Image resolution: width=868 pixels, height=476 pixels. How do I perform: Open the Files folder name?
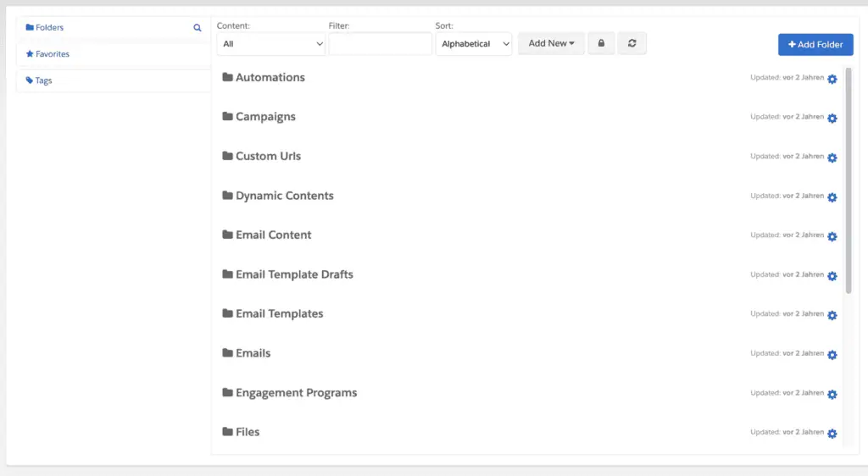(248, 432)
